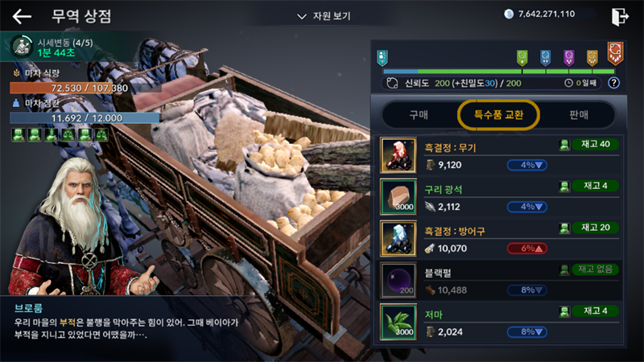Select the 특수품 교환 tab
Image resolution: width=644 pixels, height=362 pixels.
coord(498,115)
